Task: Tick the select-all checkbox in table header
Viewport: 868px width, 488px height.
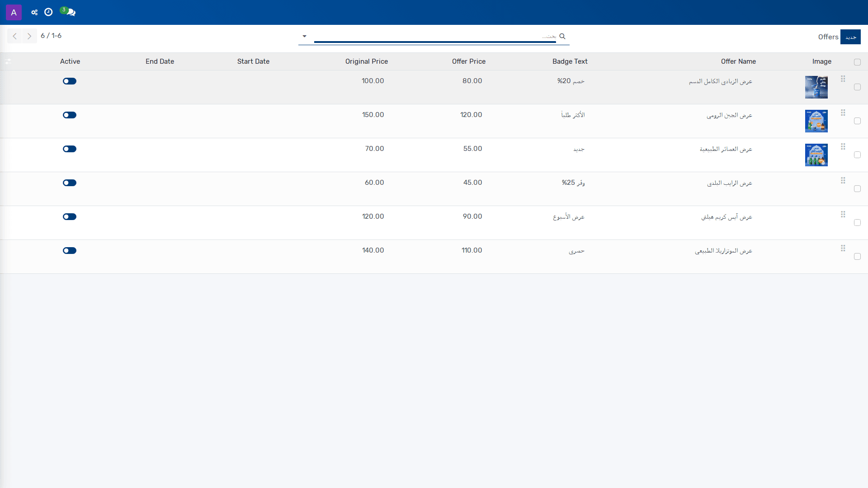Action: coord(857,62)
